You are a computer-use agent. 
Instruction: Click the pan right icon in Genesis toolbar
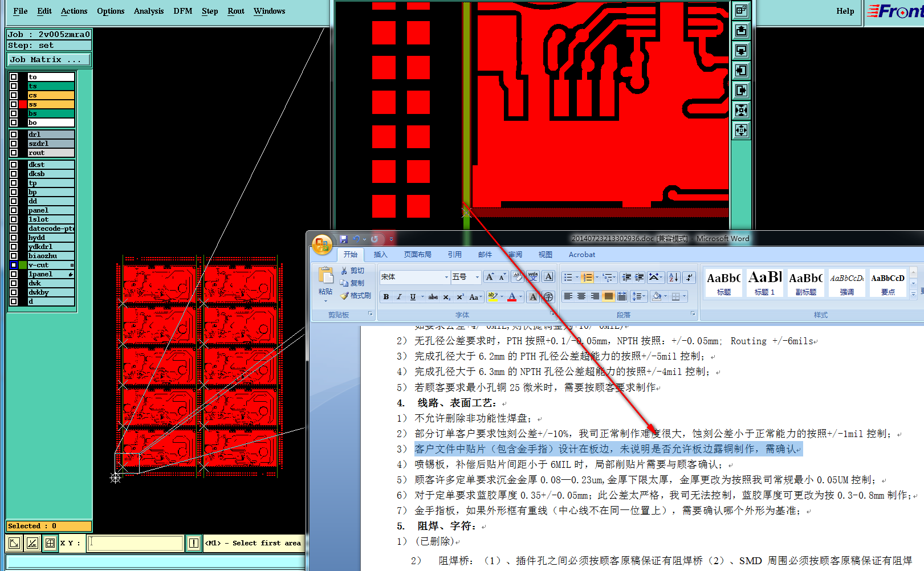pos(741,90)
